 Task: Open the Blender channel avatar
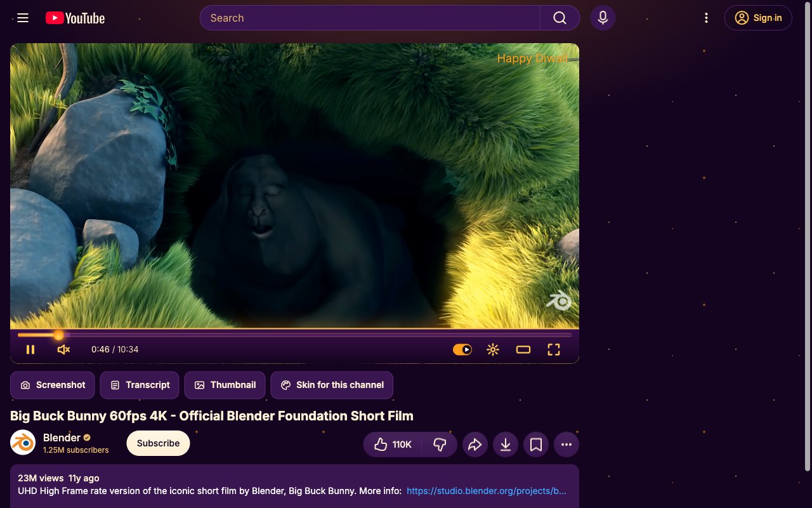pos(23,443)
